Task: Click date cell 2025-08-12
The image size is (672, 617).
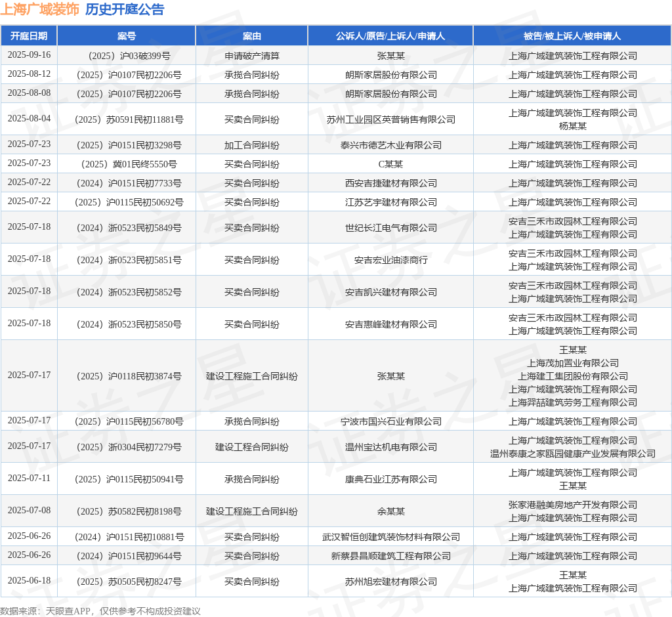Action: point(29,74)
